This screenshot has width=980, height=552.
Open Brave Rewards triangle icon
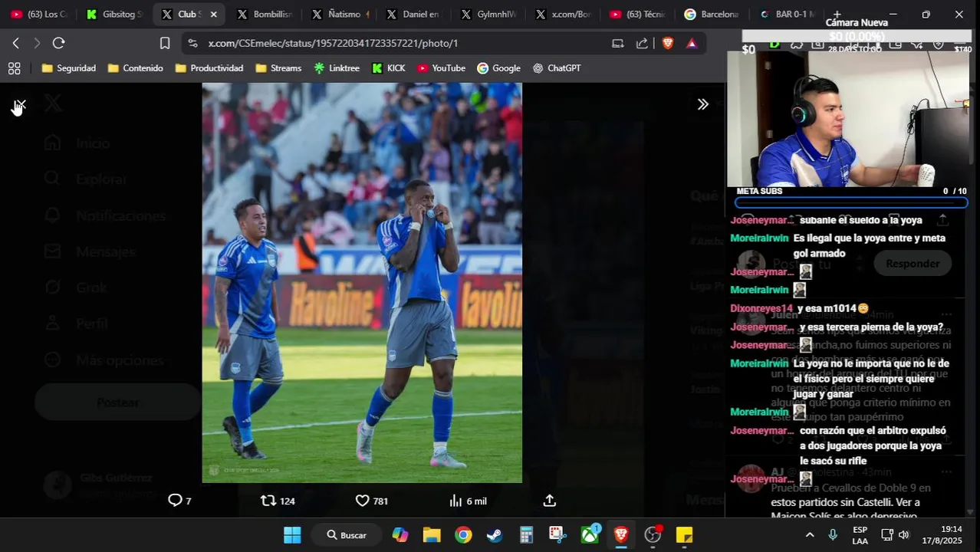[692, 43]
